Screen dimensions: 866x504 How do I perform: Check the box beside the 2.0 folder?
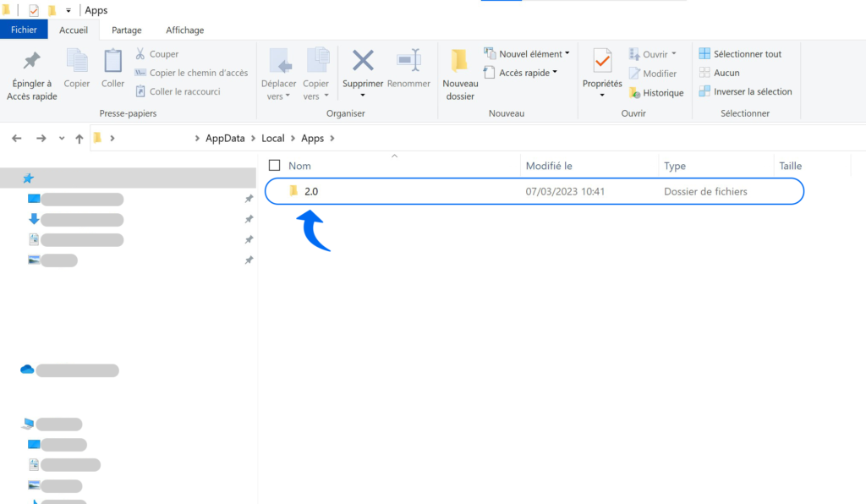pos(275,191)
